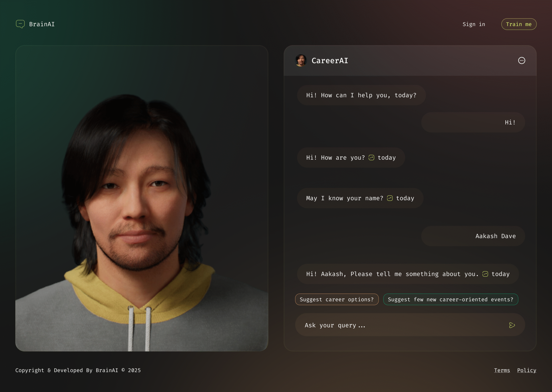Open the Policy link in footer
This screenshot has height=392, width=552.
[x=527, y=370]
